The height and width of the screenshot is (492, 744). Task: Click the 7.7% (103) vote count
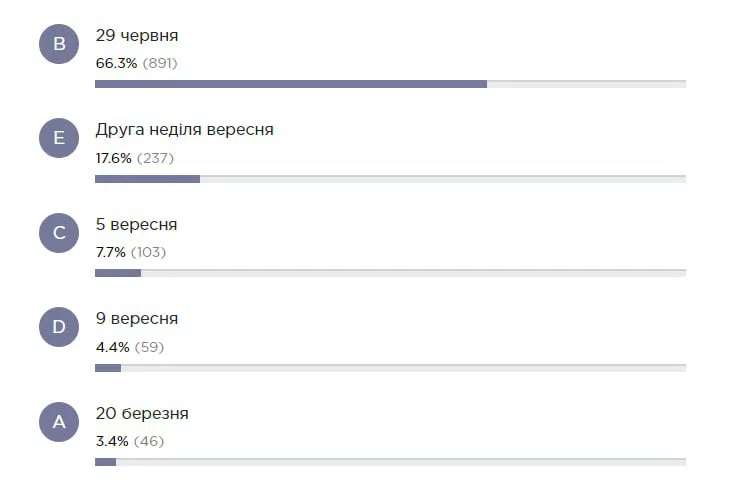pos(131,252)
